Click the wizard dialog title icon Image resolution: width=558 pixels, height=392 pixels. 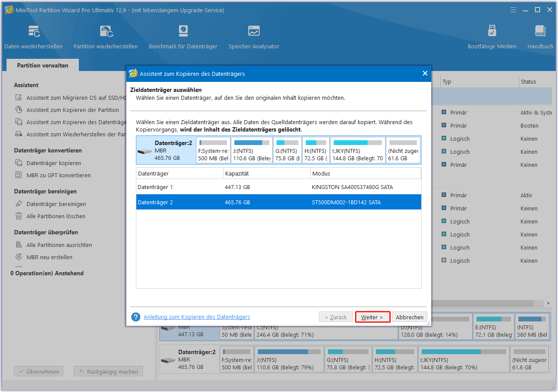click(133, 74)
